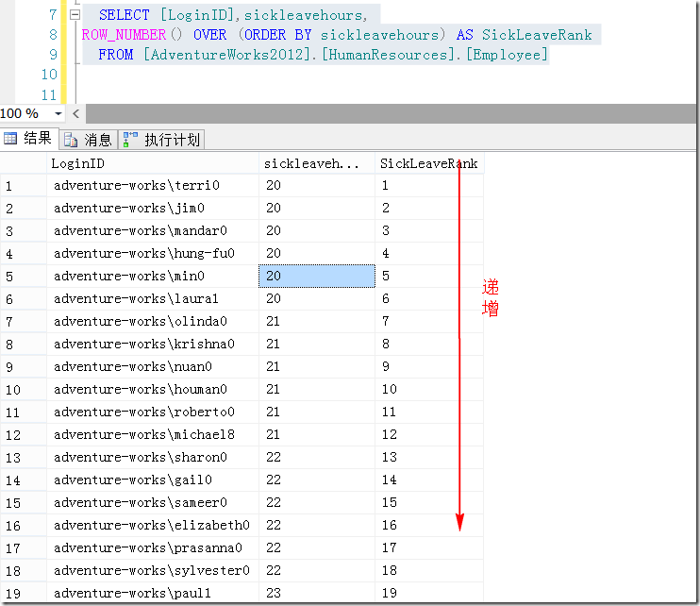Click the sickleaveh... column header
This screenshot has height=606, width=700.
click(317, 163)
